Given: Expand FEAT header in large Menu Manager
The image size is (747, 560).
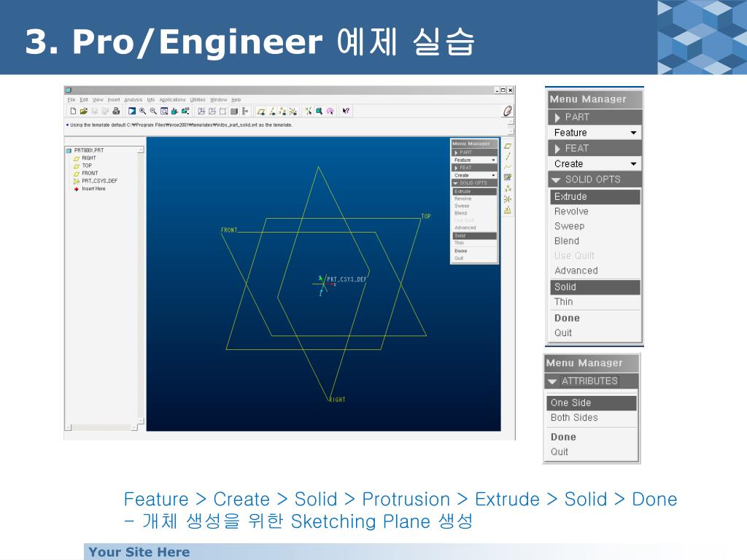Looking at the screenshot, I should point(595,148).
